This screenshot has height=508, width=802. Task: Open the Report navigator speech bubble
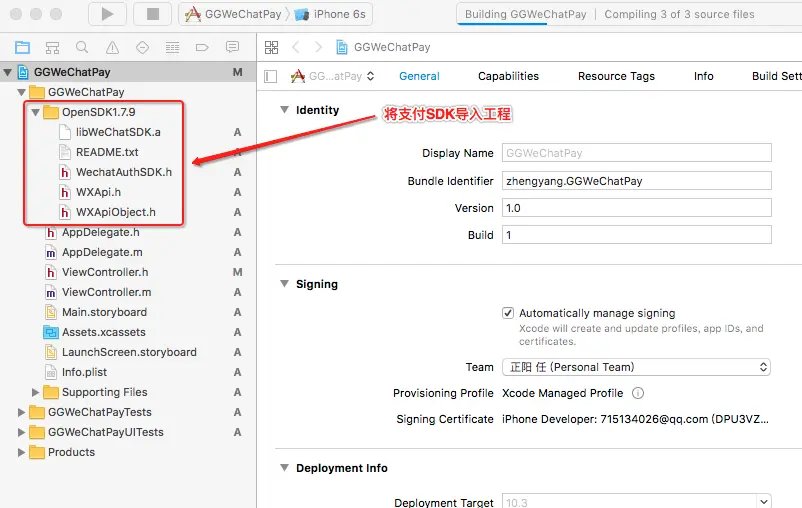click(232, 48)
